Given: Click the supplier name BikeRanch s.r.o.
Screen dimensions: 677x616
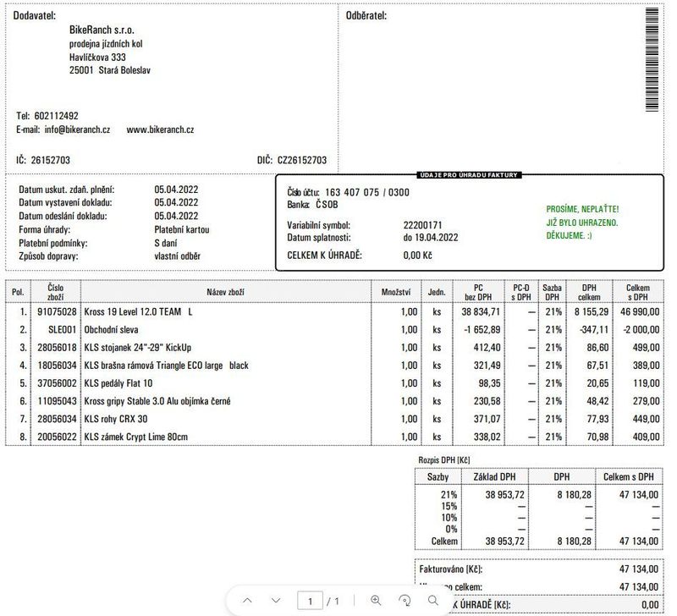Looking at the screenshot, I should pyautogui.click(x=102, y=30).
